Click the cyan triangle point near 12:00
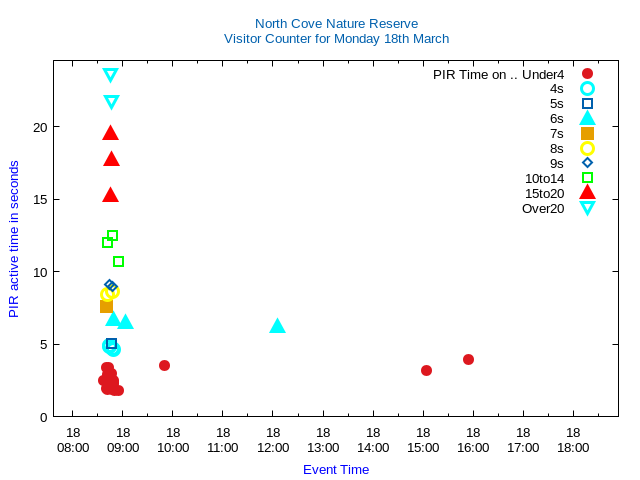The height and width of the screenshot is (480, 640). (x=277, y=326)
